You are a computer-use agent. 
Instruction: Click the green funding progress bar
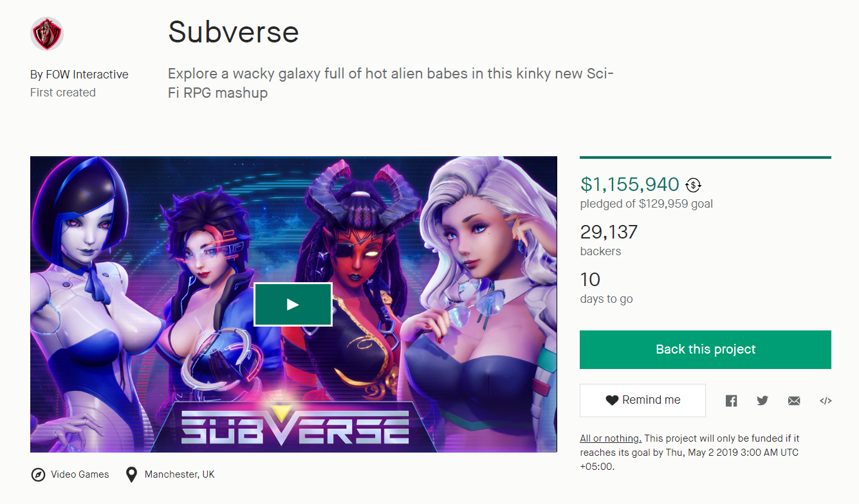(x=705, y=157)
